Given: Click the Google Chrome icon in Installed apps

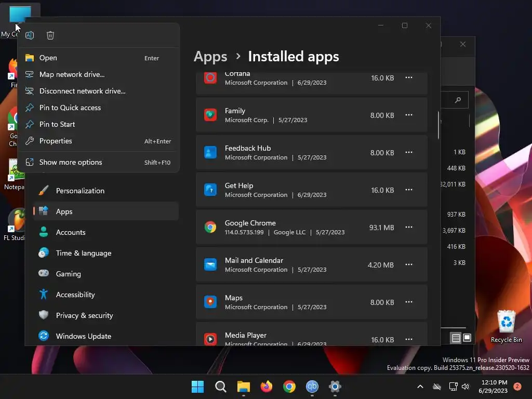Looking at the screenshot, I should (x=210, y=227).
